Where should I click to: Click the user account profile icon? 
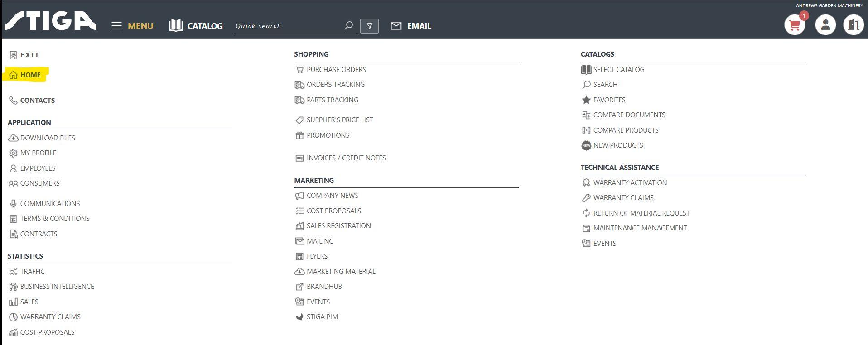pyautogui.click(x=825, y=25)
